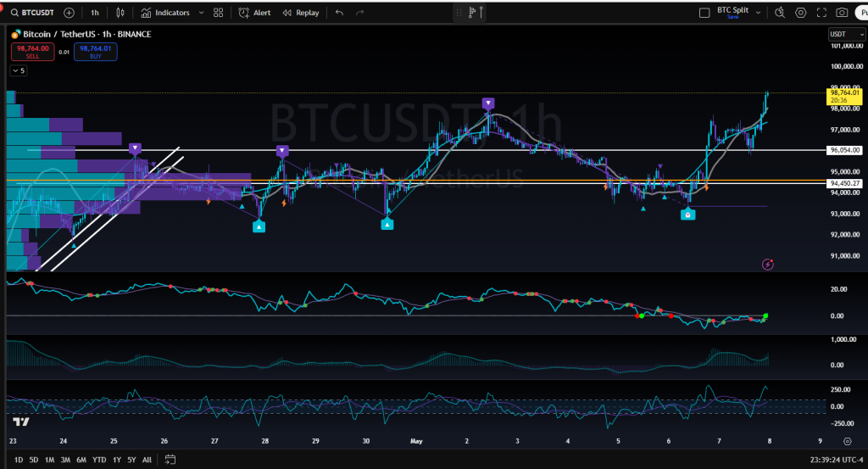Viewport: 868px width, 469px height.
Task: Click the compare or add symbol plus icon
Action: coord(70,12)
